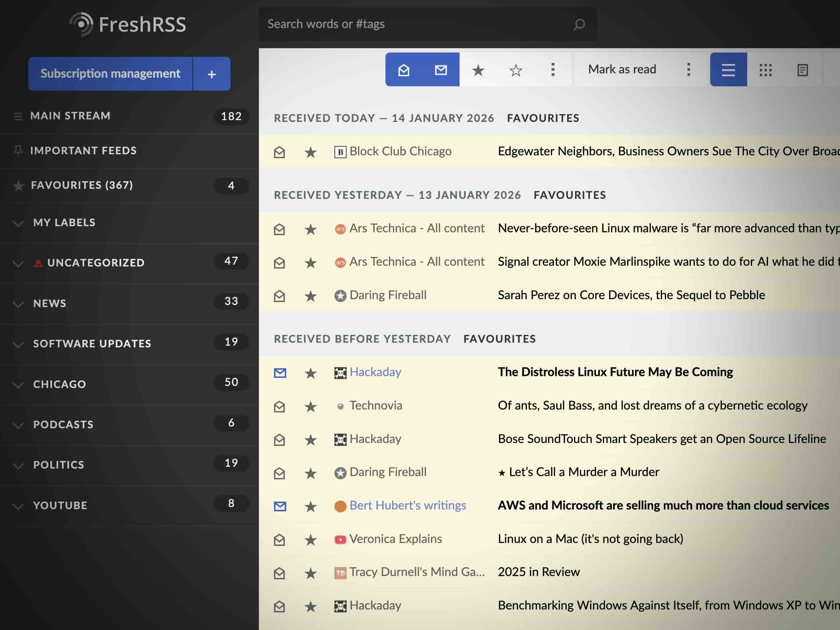Image resolution: width=840 pixels, height=630 pixels.
Task: Click the empty star filter icon
Action: [x=516, y=70]
